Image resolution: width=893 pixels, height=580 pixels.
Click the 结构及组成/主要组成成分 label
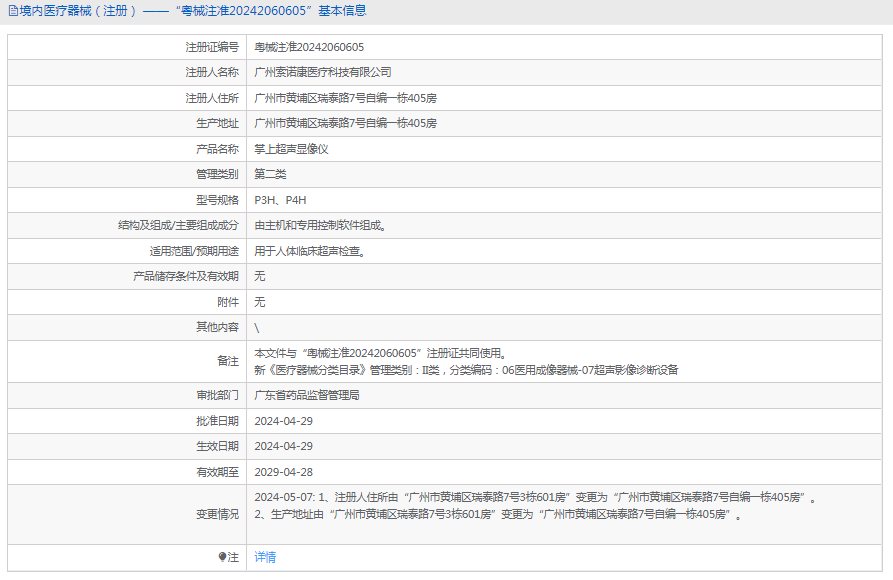pyautogui.click(x=178, y=226)
